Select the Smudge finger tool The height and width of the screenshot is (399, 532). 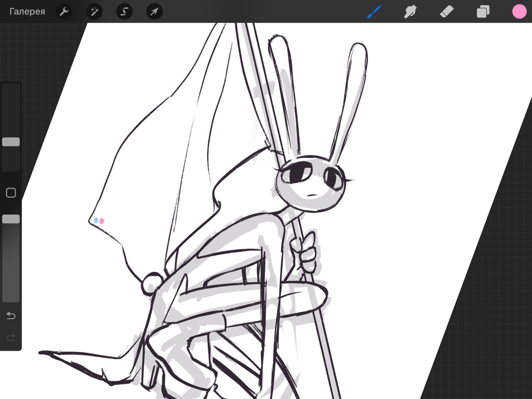(x=411, y=12)
